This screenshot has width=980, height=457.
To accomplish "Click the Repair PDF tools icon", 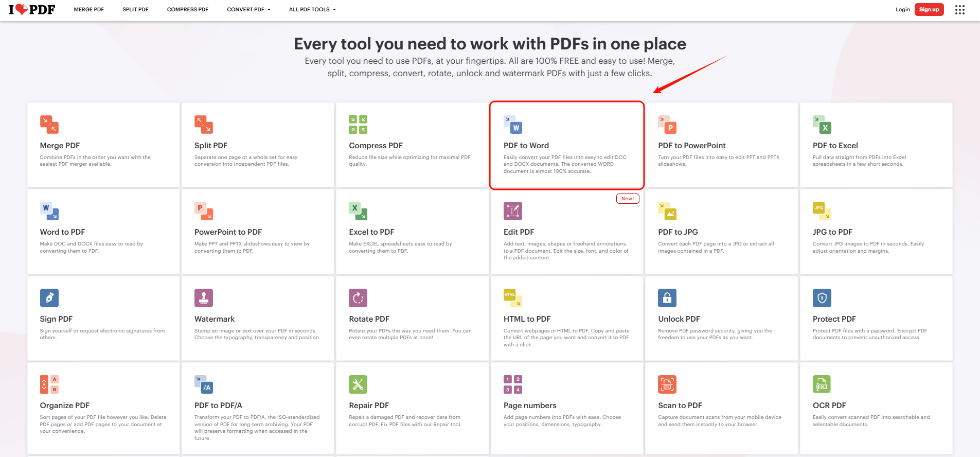I will (x=358, y=384).
